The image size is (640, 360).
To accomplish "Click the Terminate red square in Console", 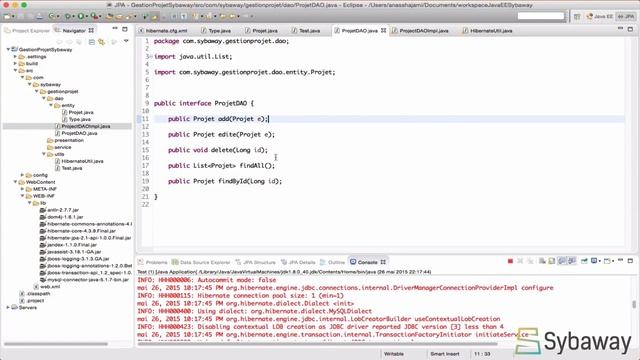I will 510,261.
